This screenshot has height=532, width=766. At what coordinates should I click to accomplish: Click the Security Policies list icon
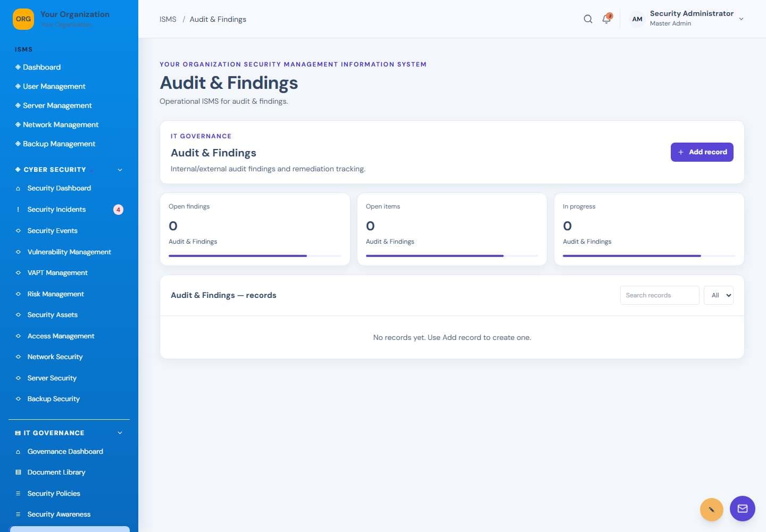(18, 494)
